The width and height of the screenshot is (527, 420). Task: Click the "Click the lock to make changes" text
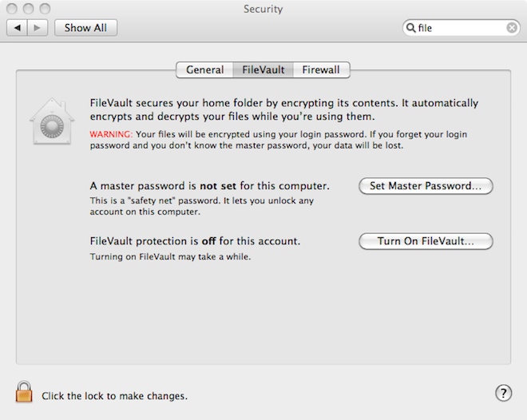click(115, 395)
